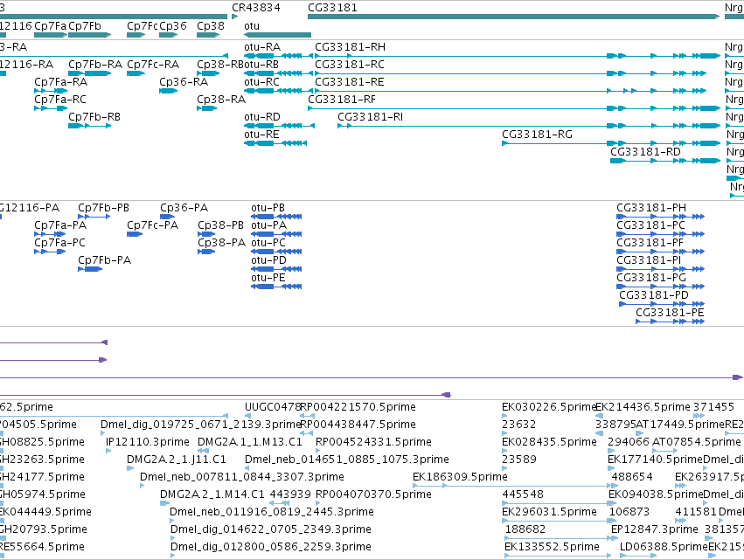
Task: Select the otu-PC protein label
Action: click(268, 243)
